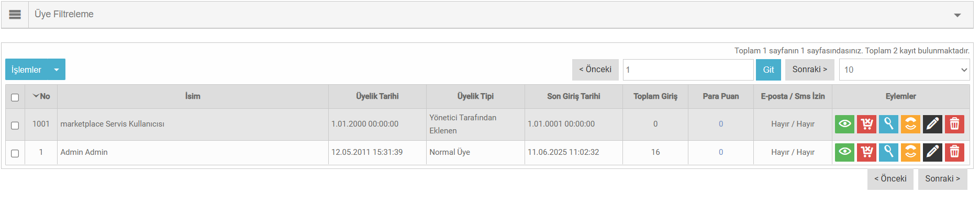Focus the page number input field
The height and width of the screenshot is (204, 980).
[x=688, y=70]
